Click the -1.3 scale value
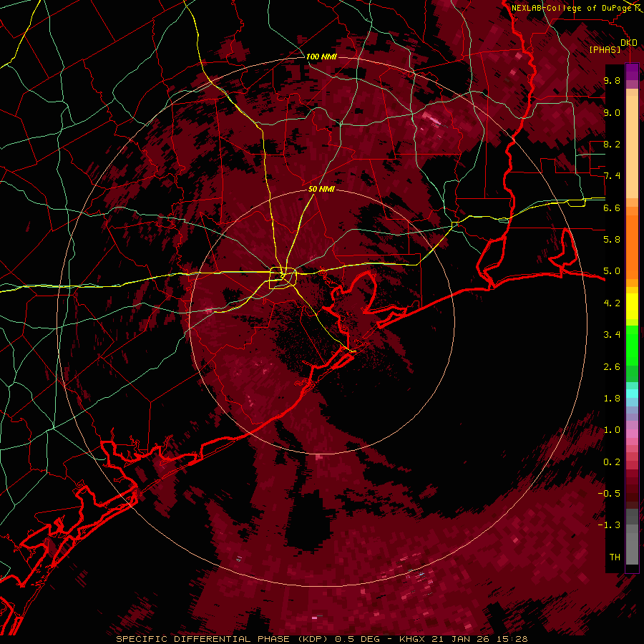644x644 pixels. coord(609,525)
